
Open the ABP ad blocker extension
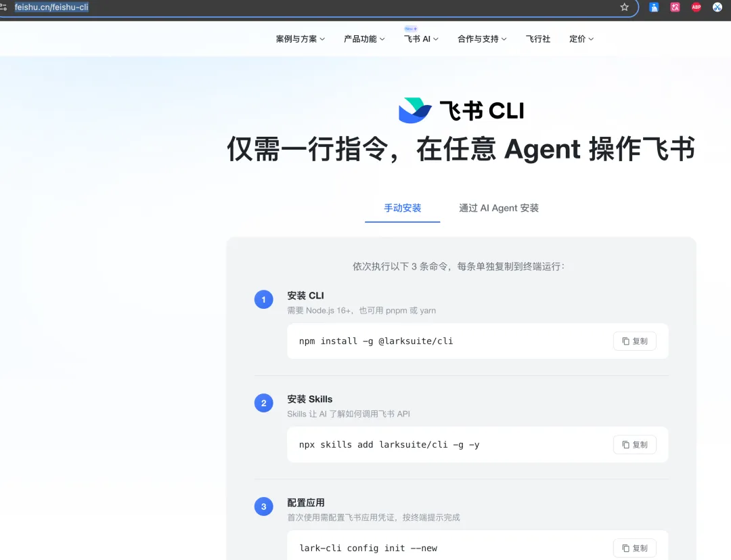click(x=696, y=7)
